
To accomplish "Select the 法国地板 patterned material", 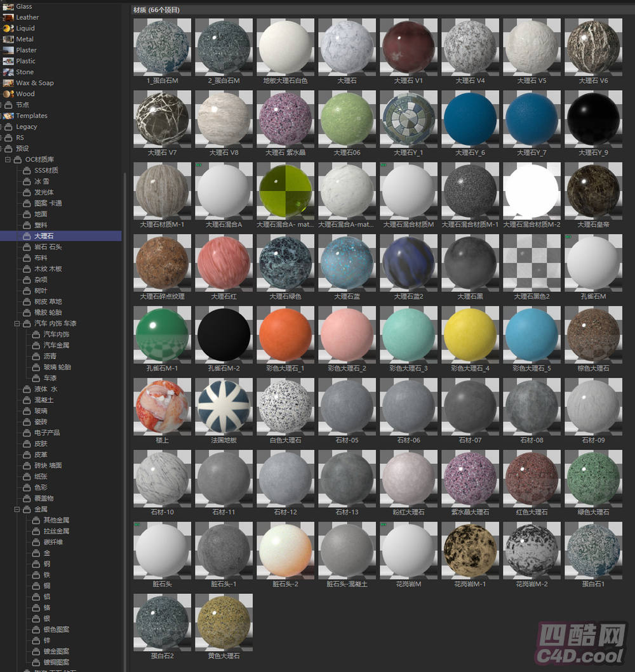I will click(x=223, y=407).
